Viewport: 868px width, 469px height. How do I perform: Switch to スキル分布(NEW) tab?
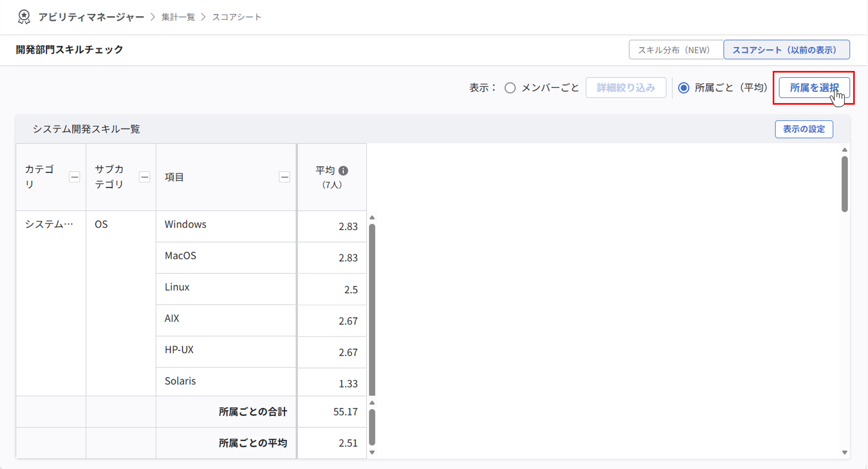pos(676,50)
